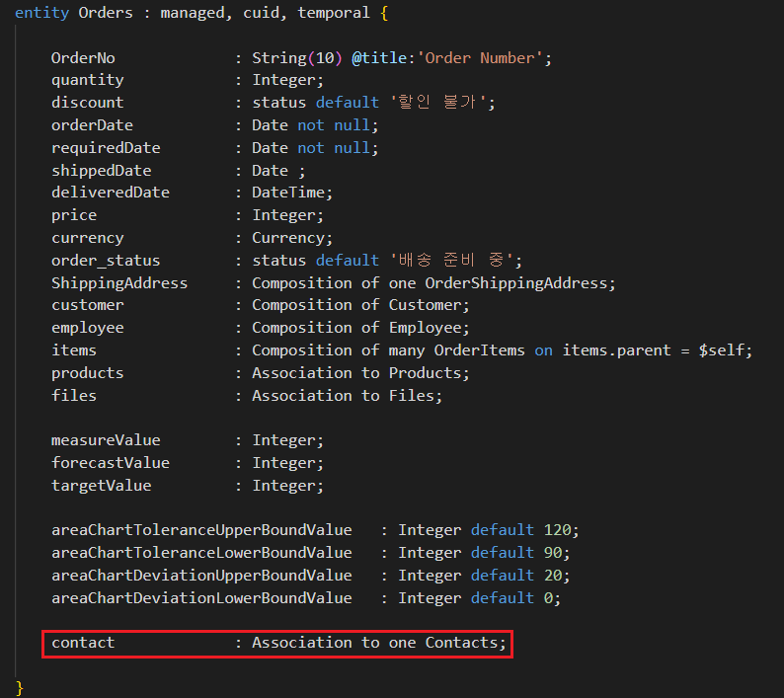The height and width of the screenshot is (698, 784).
Task: Click 'areaChartToleranceLowerBoundValue' field name
Action: click(x=201, y=553)
